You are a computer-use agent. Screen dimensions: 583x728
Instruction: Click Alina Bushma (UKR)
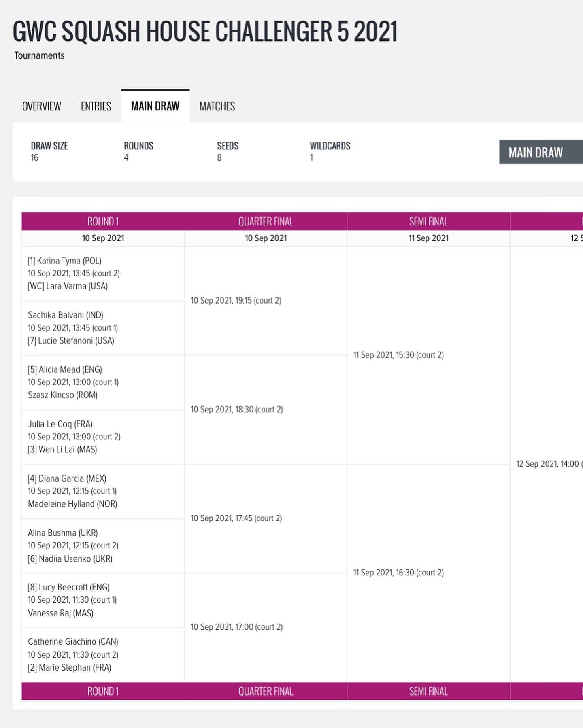coord(63,533)
